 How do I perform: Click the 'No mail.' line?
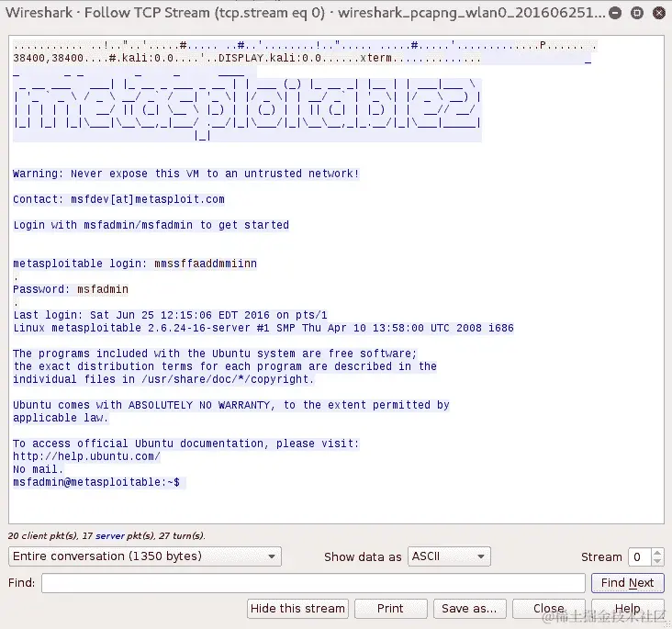click(x=39, y=469)
